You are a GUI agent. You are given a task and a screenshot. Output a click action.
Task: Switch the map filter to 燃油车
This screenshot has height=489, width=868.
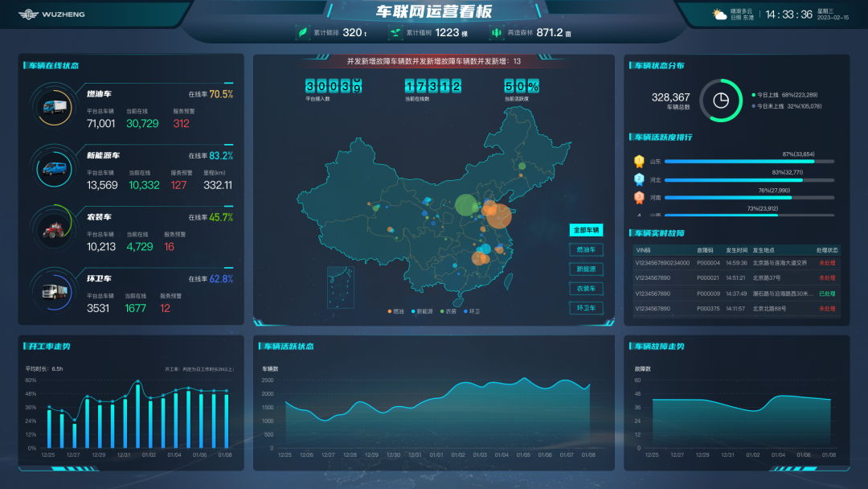(x=587, y=250)
